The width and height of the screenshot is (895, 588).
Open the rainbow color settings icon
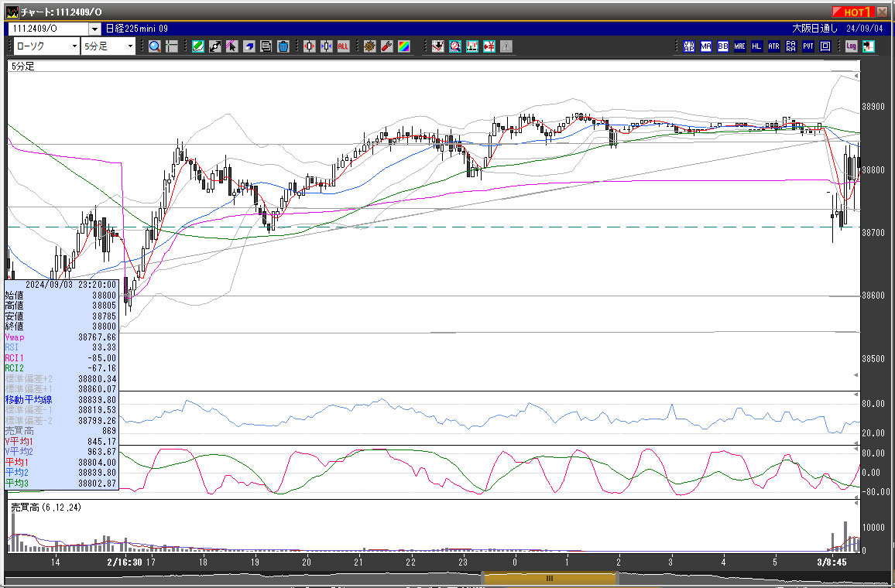click(404, 46)
